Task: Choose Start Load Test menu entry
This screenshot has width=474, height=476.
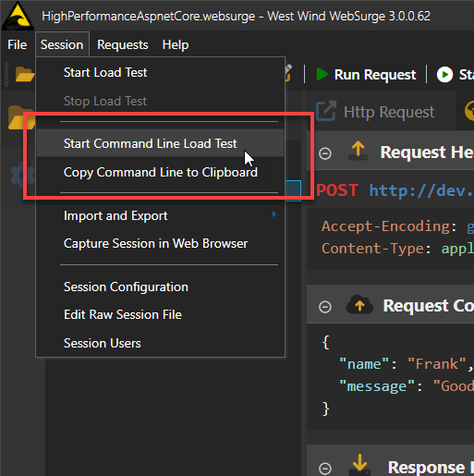Action: coord(160,73)
